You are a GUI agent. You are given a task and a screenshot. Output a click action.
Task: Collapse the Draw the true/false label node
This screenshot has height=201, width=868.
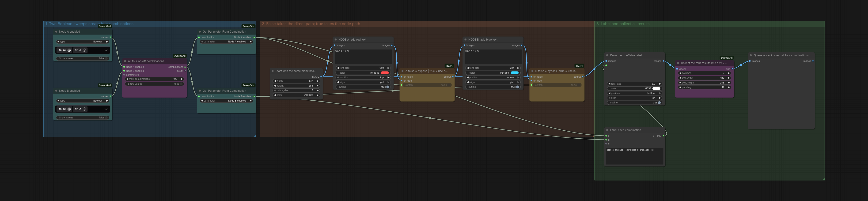(x=607, y=55)
